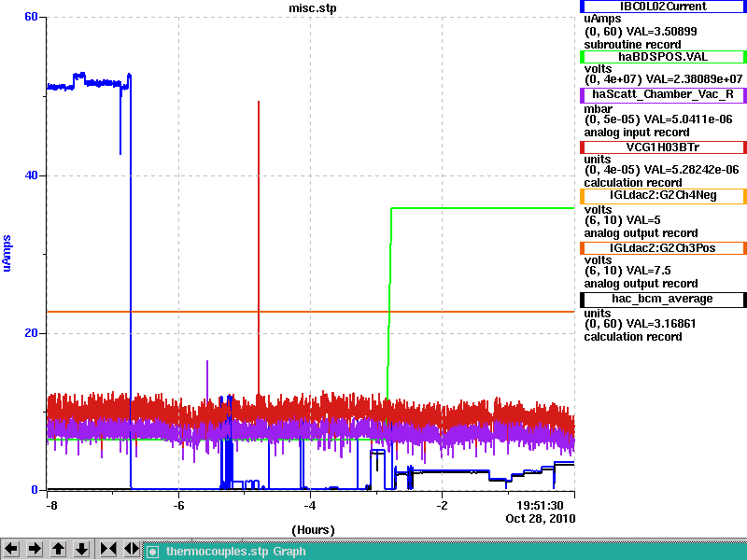Click the pan left arrow button
The width and height of the screenshot is (747, 560).
11,549
